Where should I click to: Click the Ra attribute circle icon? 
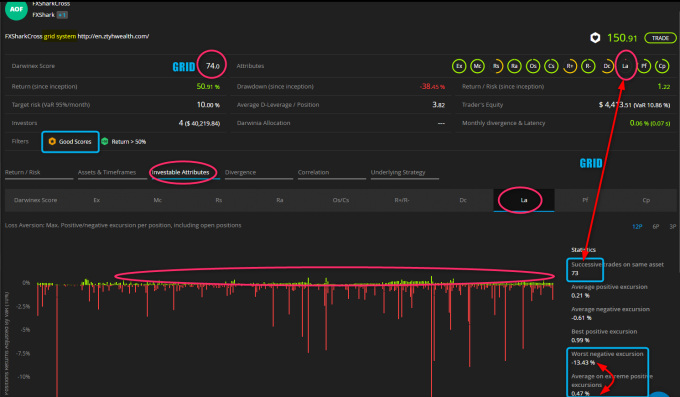[x=514, y=66]
